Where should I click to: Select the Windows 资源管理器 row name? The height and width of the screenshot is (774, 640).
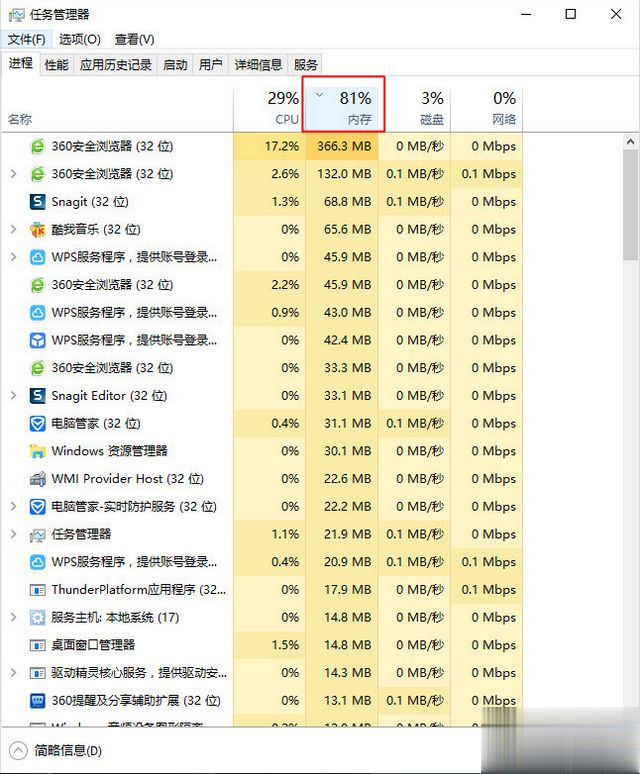tap(110, 451)
